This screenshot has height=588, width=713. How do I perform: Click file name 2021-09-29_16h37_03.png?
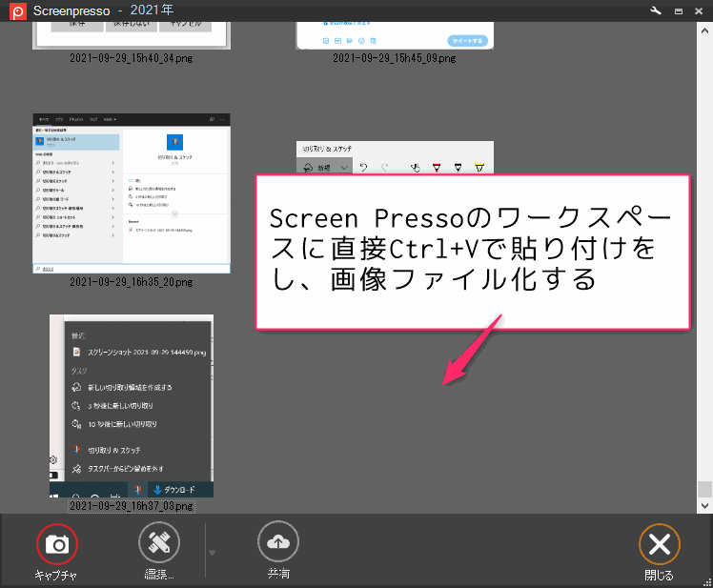click(x=132, y=506)
